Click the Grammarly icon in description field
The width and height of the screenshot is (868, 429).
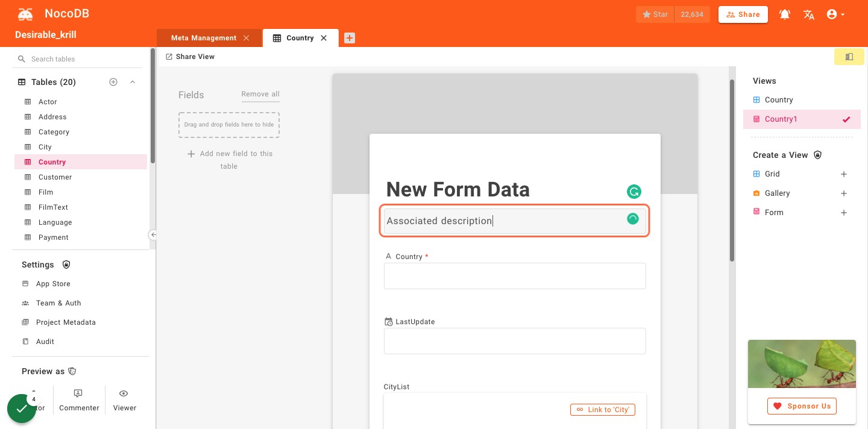pyautogui.click(x=632, y=219)
